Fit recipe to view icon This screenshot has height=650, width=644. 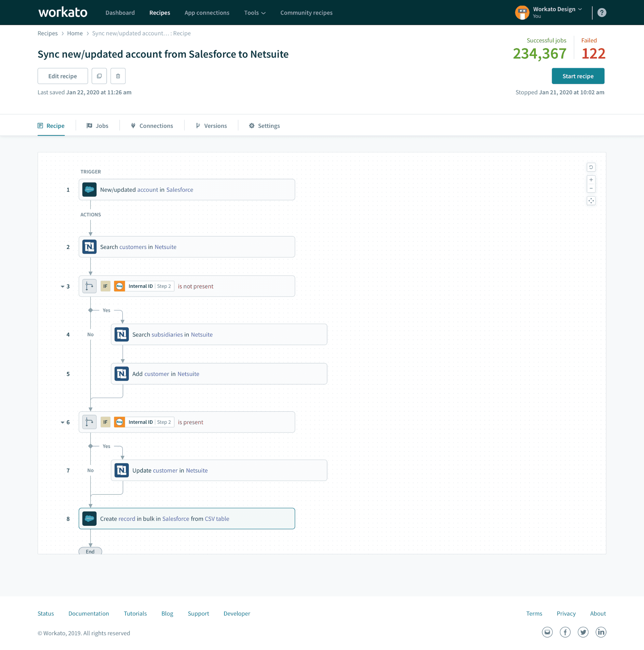[591, 201]
